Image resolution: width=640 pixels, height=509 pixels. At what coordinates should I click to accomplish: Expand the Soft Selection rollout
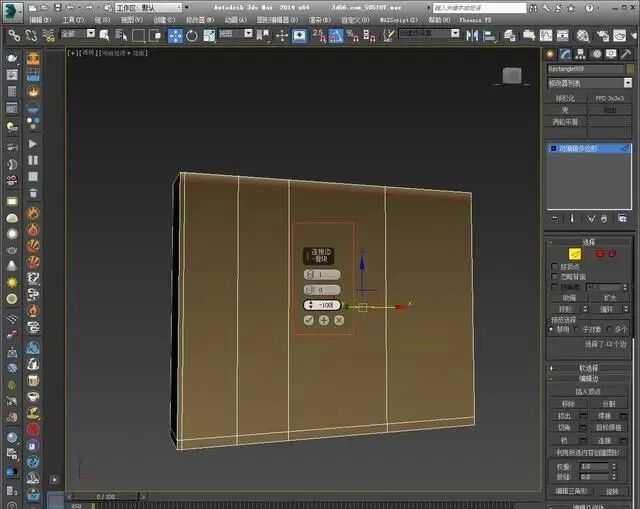pyautogui.click(x=588, y=368)
